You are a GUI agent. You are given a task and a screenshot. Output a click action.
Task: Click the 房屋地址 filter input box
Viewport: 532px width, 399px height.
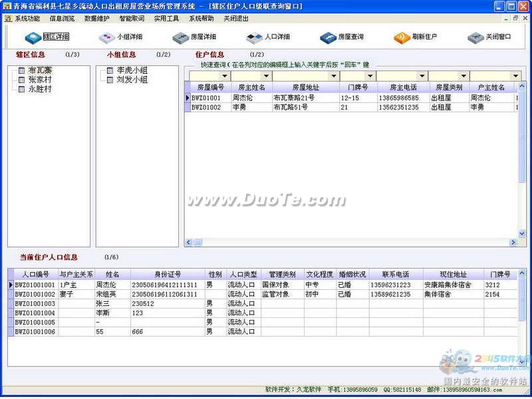click(x=301, y=76)
